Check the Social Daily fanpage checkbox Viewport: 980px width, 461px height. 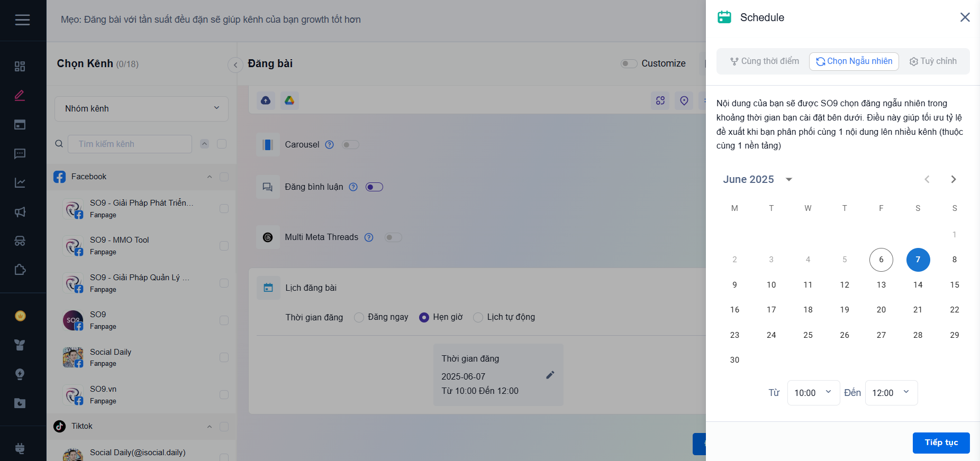click(x=224, y=358)
